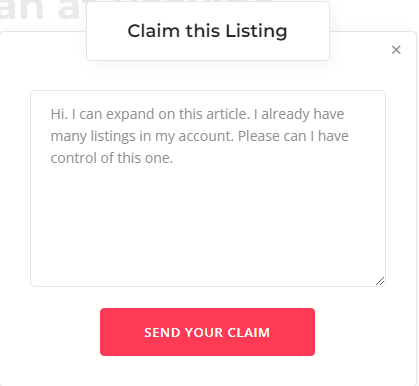The height and width of the screenshot is (386, 419).
Task: Click 'Please can I have' placeholder text
Action: click(x=293, y=136)
